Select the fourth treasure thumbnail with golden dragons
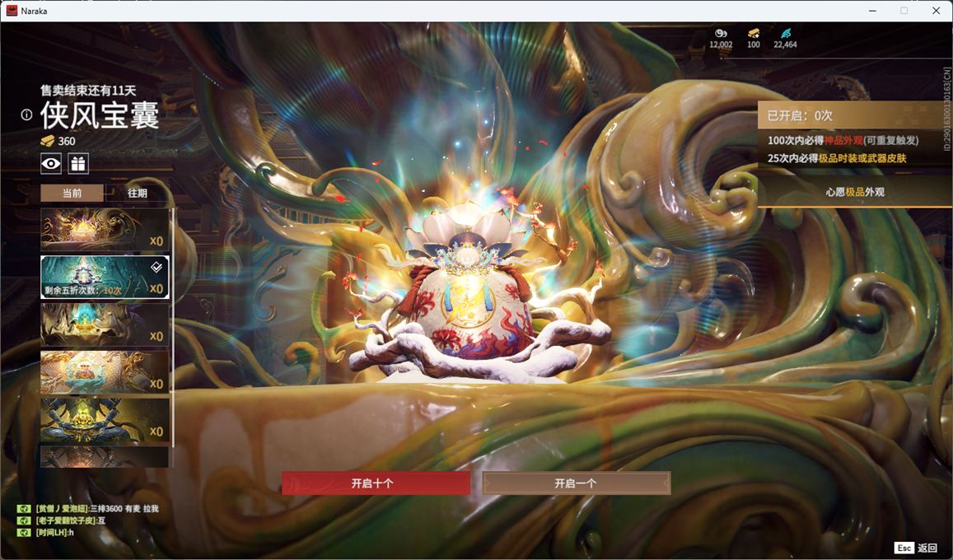 pyautogui.click(x=105, y=372)
